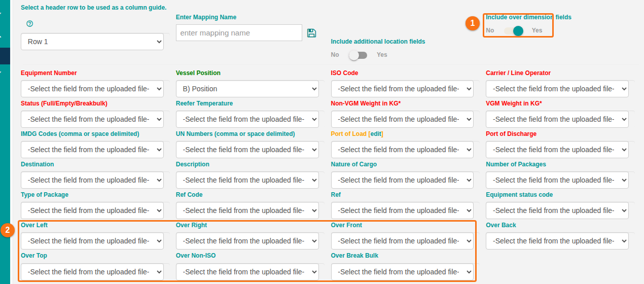Open the ISO Code field dropdown
The image size is (644, 284).
pos(402,89)
